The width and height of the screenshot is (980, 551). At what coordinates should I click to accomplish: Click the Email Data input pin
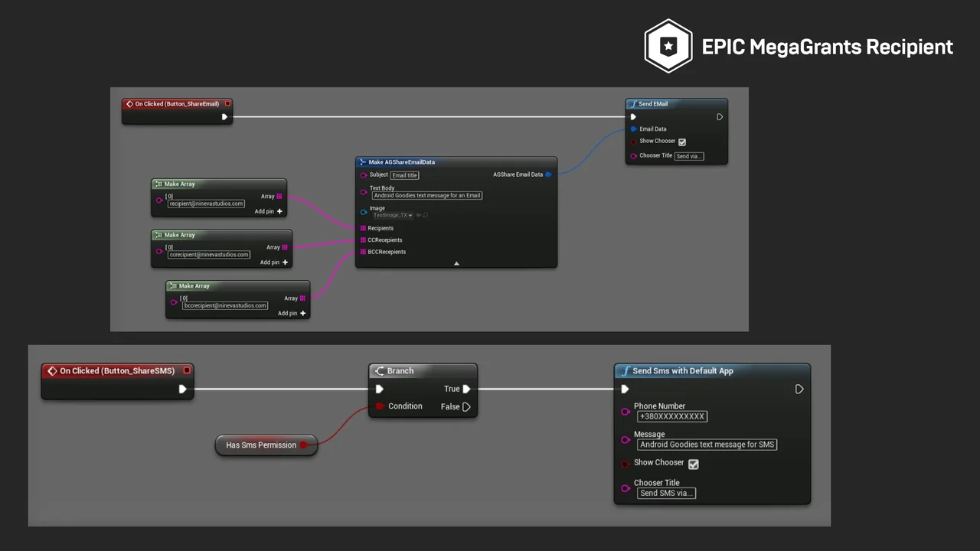point(633,129)
